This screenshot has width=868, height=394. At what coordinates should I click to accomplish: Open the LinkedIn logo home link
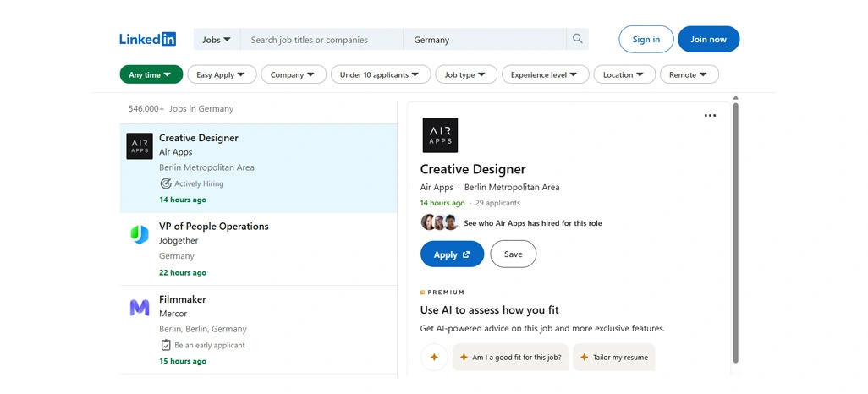tap(148, 39)
